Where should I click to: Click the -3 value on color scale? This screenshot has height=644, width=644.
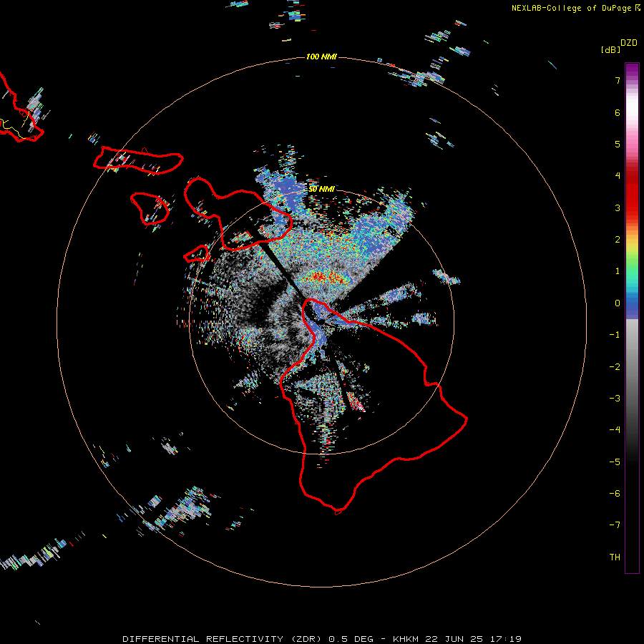point(615,399)
